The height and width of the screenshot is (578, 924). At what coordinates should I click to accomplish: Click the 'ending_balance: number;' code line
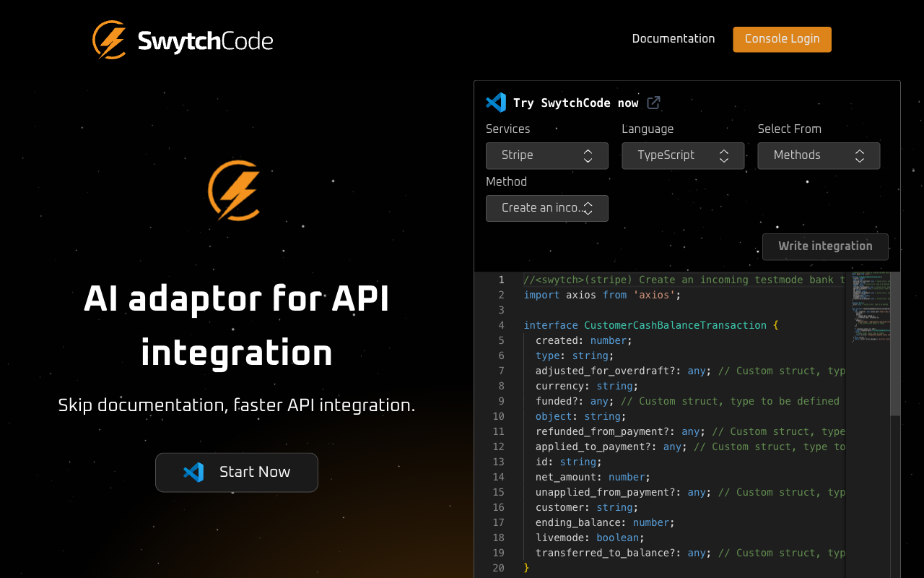(x=605, y=522)
